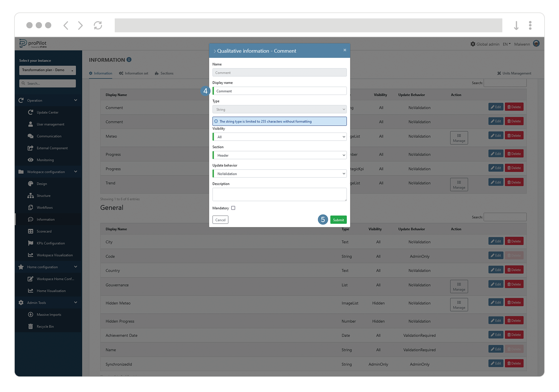Expand the Update behavior NoValidation dropdown
The height and width of the screenshot is (392, 559).
coord(279,174)
